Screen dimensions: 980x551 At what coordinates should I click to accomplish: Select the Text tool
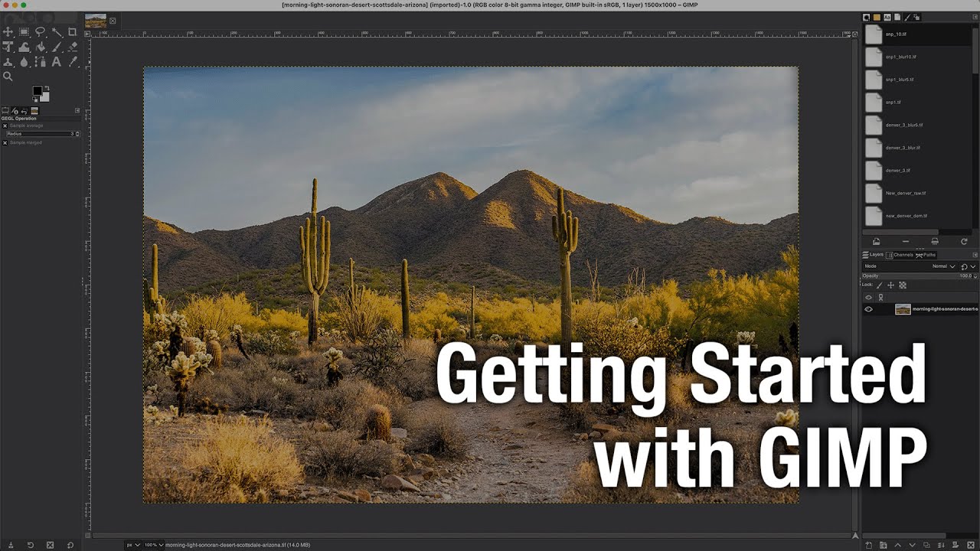(57, 62)
